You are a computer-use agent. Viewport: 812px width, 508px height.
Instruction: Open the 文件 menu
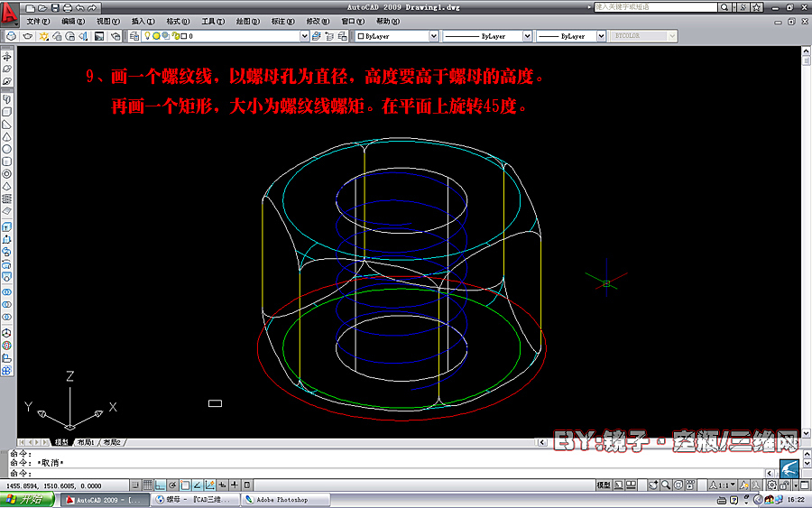coord(38,22)
